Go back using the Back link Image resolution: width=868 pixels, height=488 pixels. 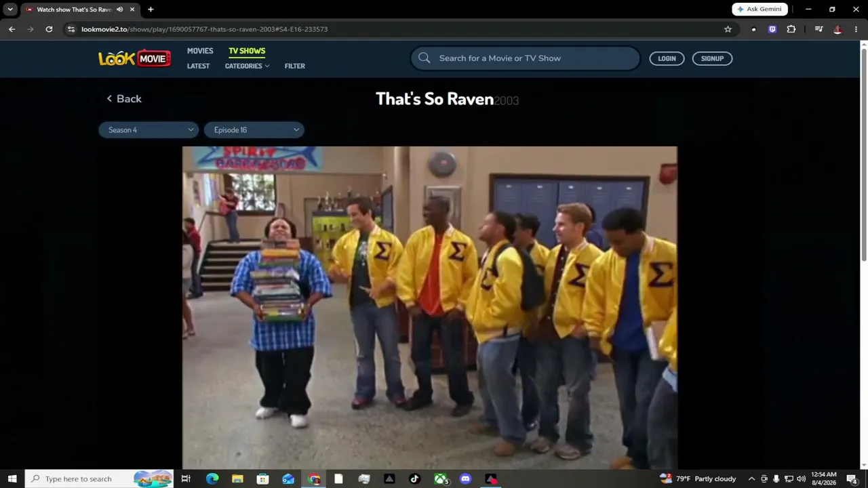point(124,99)
